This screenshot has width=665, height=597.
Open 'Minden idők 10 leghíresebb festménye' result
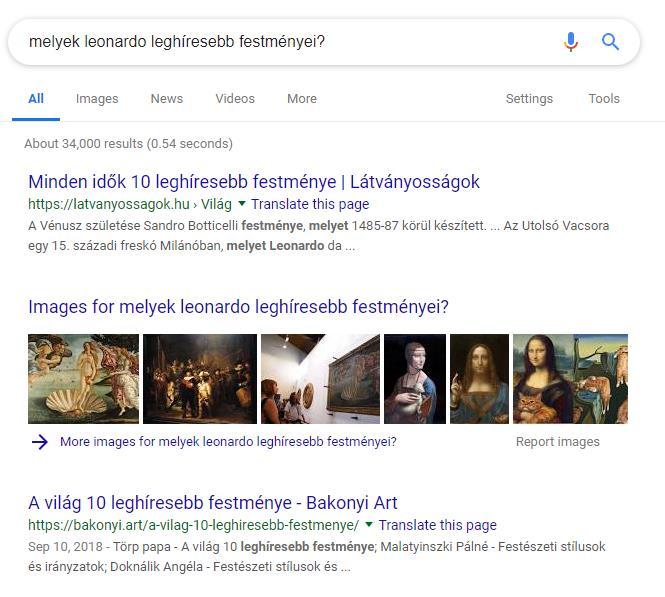click(254, 181)
